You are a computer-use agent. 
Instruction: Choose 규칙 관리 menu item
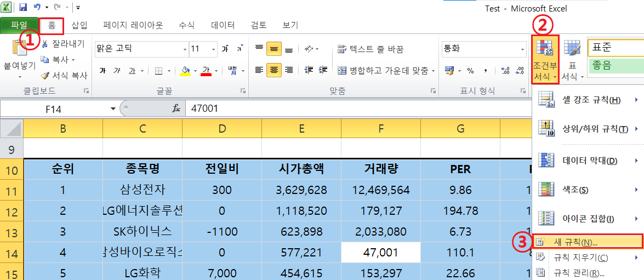point(588,273)
